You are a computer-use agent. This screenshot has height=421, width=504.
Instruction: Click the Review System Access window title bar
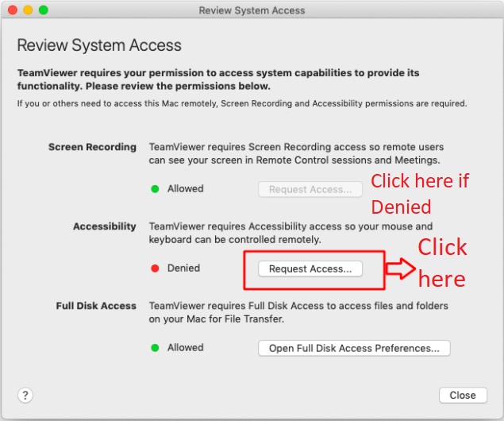pos(252,10)
